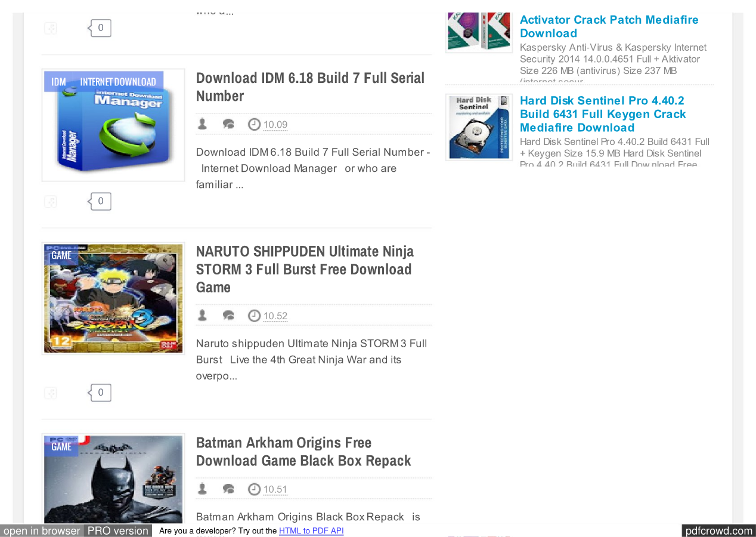The image size is (756, 537).
Task: Click author icon under Batman Arkham post
Action: [202, 489]
